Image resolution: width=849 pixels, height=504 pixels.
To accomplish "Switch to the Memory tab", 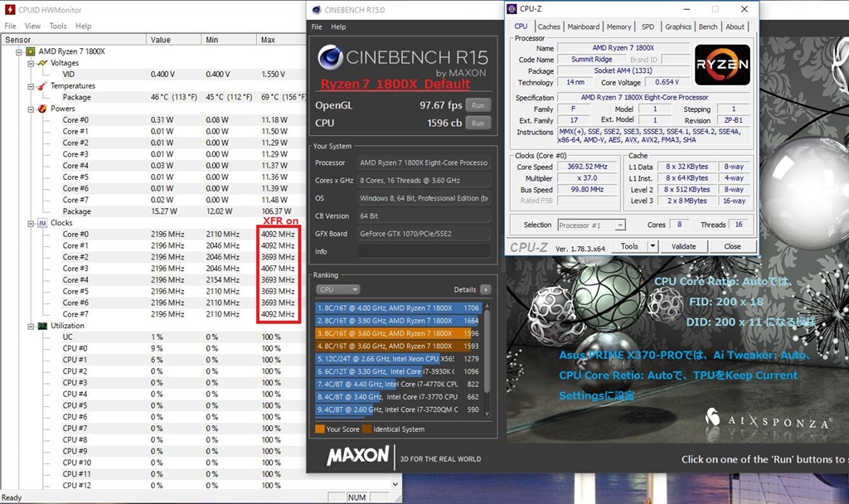I will (619, 27).
